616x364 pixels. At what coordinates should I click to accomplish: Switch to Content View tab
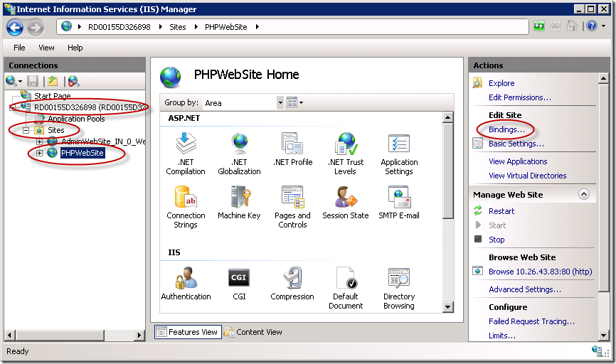(x=253, y=332)
